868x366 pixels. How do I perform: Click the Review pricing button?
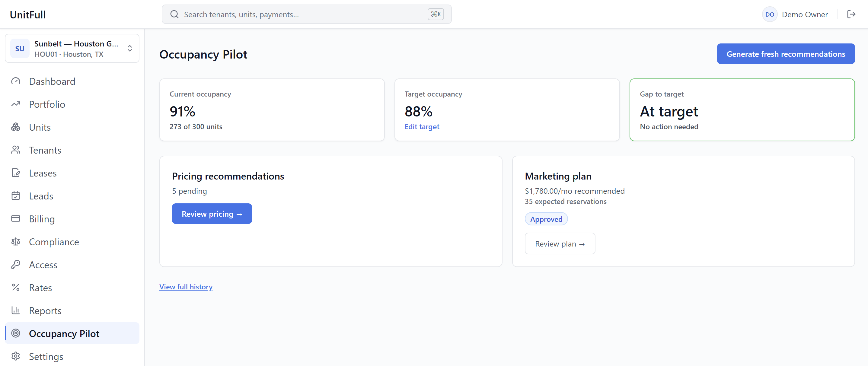[212, 214]
